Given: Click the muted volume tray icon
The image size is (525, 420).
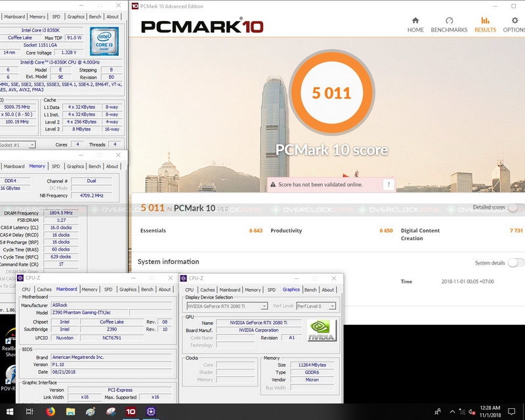Looking at the screenshot, I should pos(472,411).
